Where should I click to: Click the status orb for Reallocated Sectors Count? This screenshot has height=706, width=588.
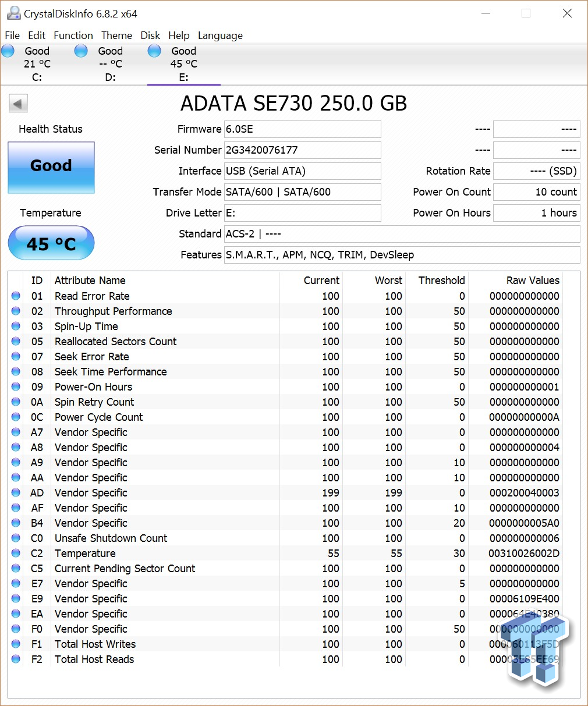[x=16, y=342]
